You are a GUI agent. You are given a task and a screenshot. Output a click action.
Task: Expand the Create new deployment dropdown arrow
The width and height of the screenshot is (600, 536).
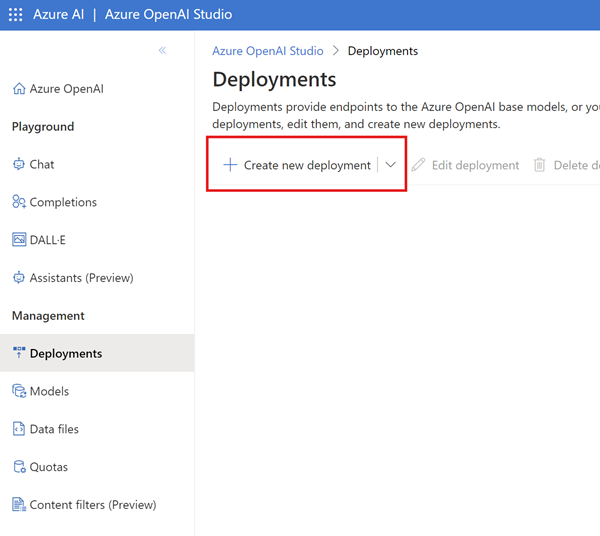pyautogui.click(x=390, y=165)
